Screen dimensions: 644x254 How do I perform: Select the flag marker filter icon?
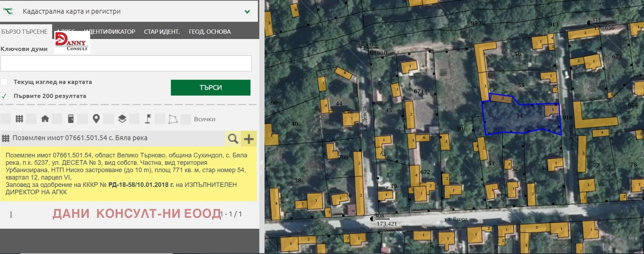click(x=148, y=119)
